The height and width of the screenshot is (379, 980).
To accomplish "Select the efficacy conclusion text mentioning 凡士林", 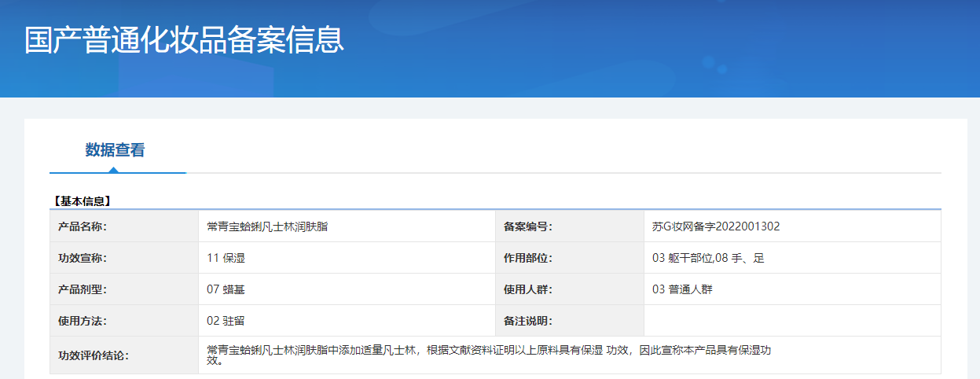I will point(489,355).
